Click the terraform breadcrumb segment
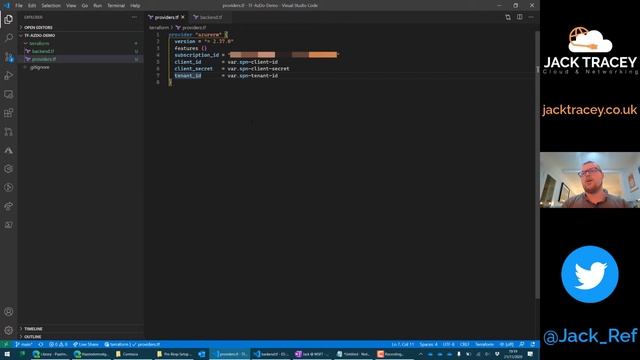This screenshot has width=640, height=360. click(x=159, y=28)
